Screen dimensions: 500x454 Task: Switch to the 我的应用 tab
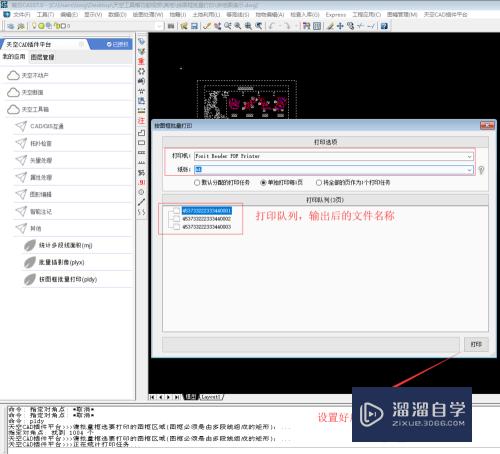pyautogui.click(x=14, y=57)
